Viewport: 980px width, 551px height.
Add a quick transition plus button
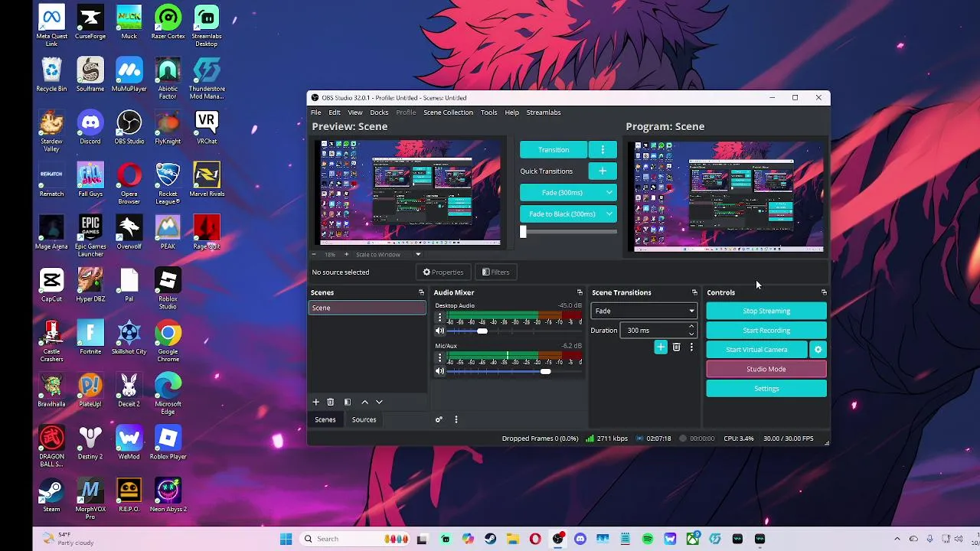click(603, 171)
